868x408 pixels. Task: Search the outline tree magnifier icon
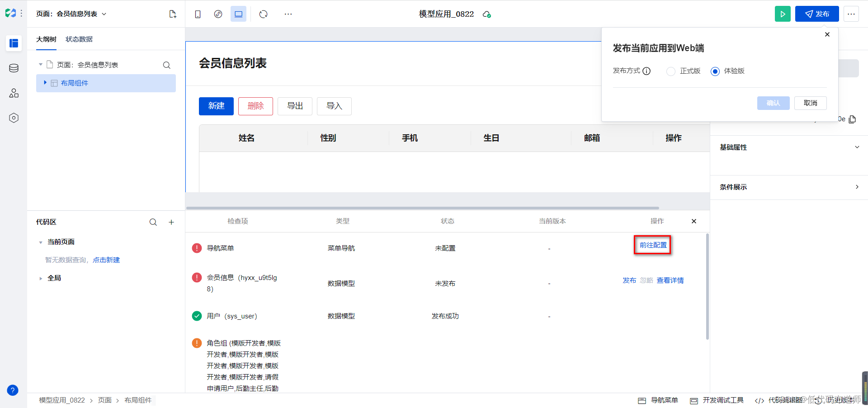(x=166, y=65)
